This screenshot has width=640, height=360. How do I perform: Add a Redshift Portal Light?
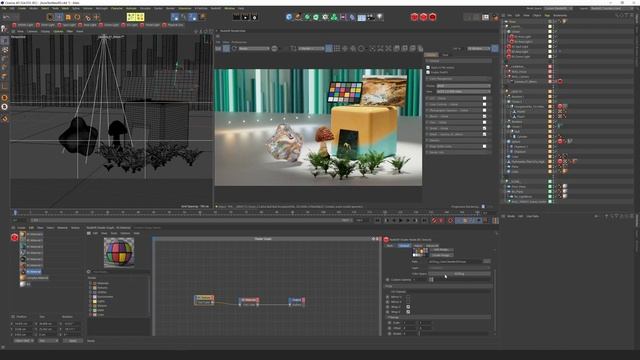click(x=151, y=25)
